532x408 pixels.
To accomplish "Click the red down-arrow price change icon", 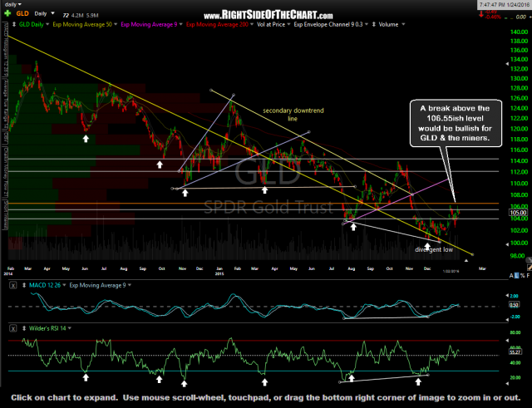I will click(480, 14).
